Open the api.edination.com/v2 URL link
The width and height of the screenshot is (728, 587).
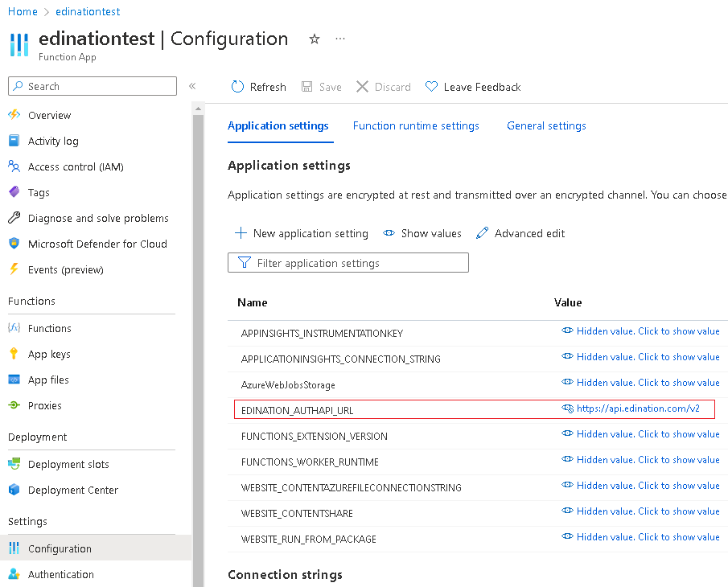click(641, 408)
